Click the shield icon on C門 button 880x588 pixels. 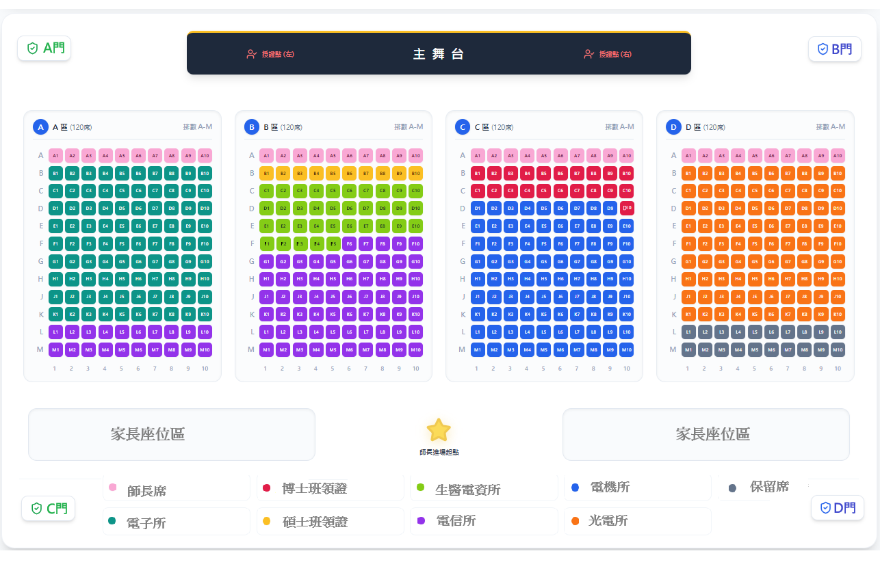click(36, 509)
